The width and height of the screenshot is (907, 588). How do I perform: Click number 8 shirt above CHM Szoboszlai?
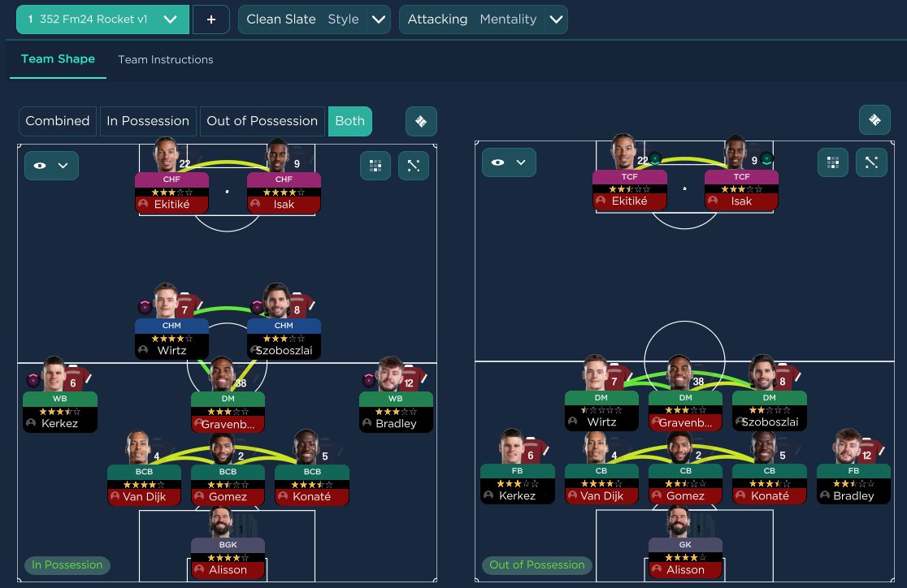[298, 307]
